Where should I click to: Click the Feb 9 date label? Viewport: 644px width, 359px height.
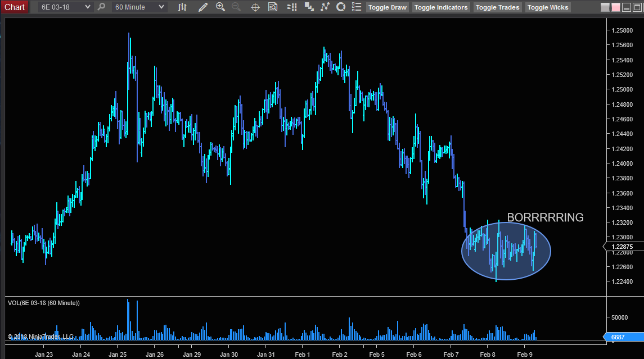(x=525, y=355)
